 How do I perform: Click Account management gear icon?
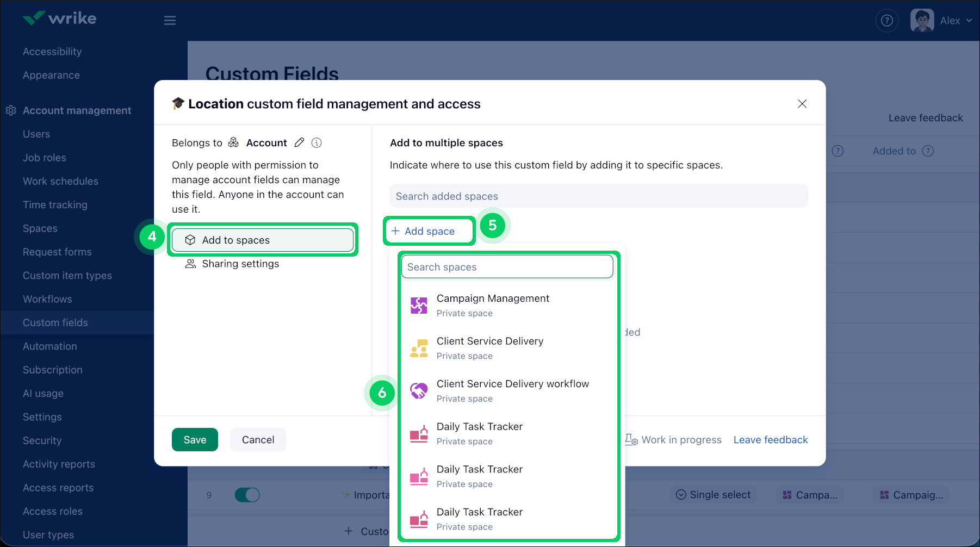[11, 110]
